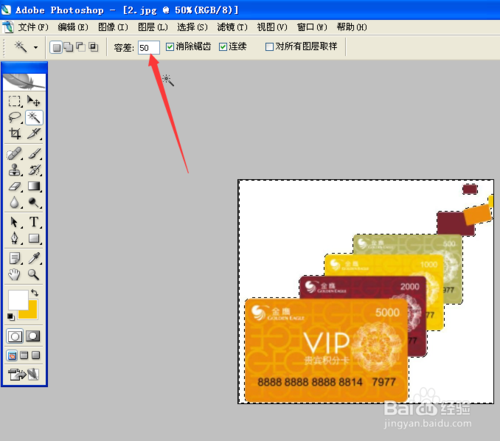
Task: Click the document icon beside 文件 menu
Action: (x=8, y=27)
